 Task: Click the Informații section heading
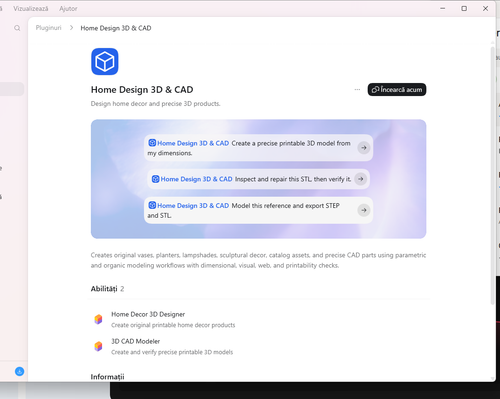(x=107, y=377)
